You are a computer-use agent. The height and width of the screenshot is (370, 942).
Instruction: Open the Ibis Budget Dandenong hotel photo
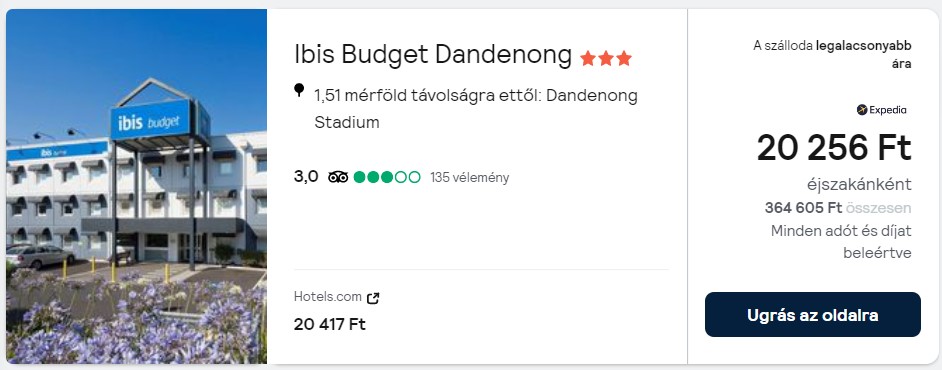pos(136,186)
